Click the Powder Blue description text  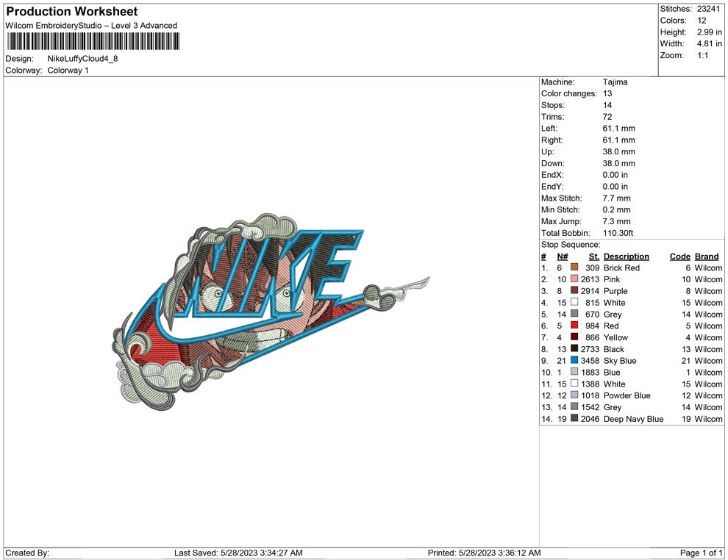pos(627,395)
